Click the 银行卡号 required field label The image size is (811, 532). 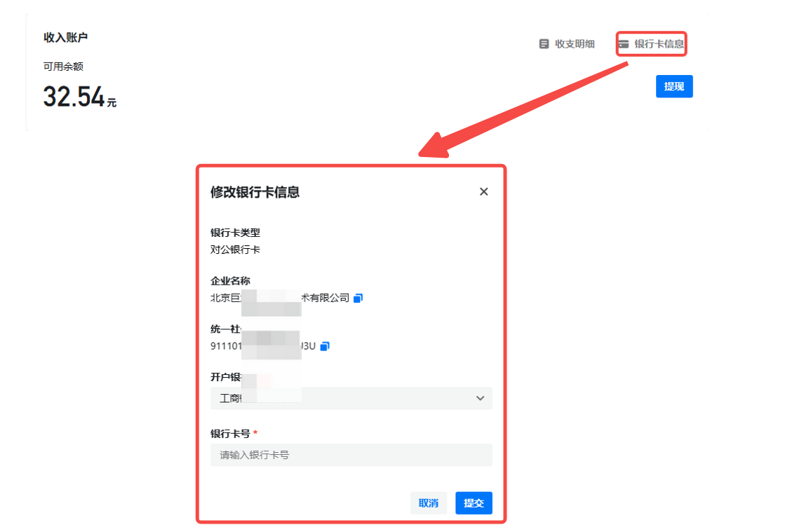230,434
